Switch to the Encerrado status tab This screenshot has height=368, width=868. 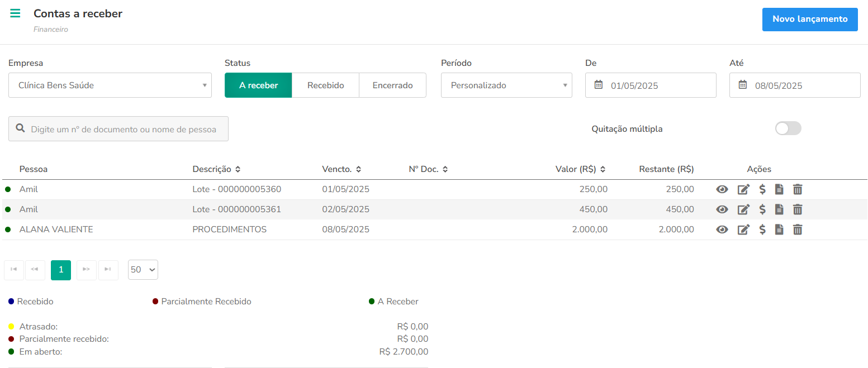coord(392,85)
